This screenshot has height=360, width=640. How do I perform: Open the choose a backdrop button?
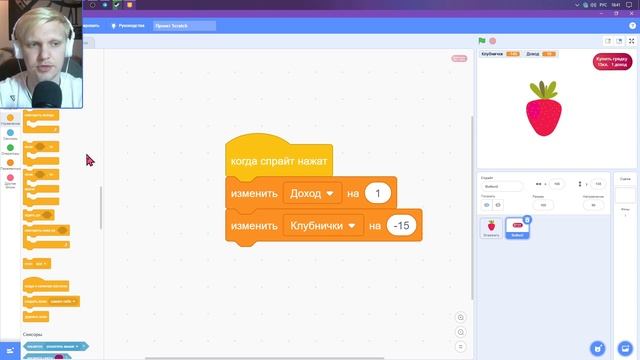coord(625,349)
